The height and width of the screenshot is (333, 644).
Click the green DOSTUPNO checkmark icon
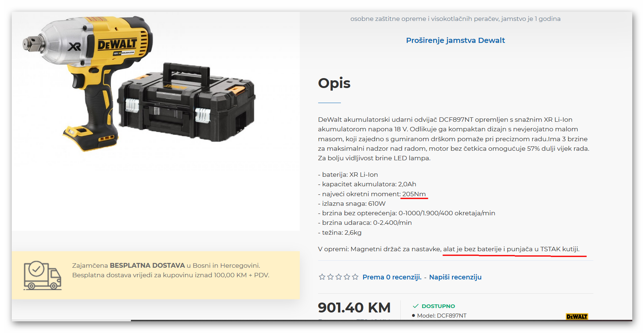pyautogui.click(x=415, y=306)
